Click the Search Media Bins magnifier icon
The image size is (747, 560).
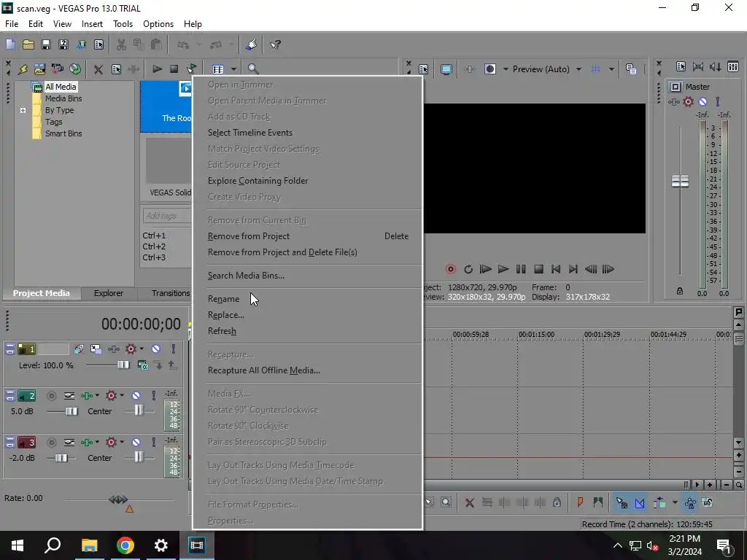253,69
